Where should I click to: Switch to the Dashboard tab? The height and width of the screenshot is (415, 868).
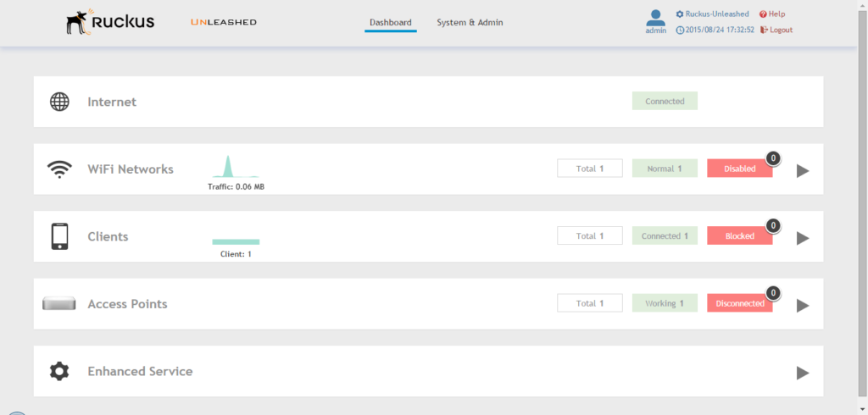391,23
